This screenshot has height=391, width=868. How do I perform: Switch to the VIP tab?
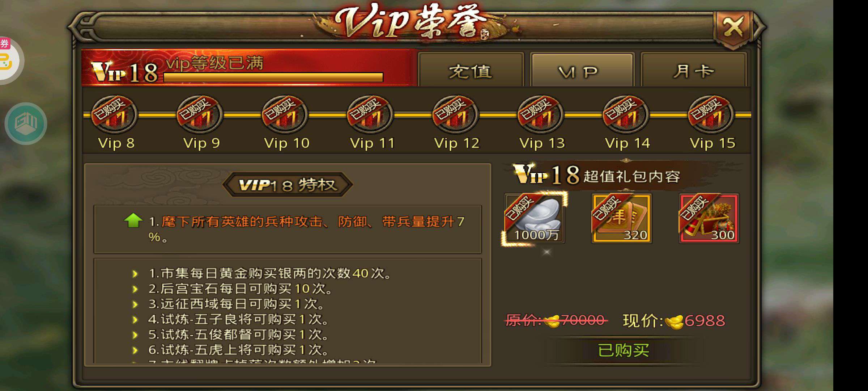click(x=582, y=71)
